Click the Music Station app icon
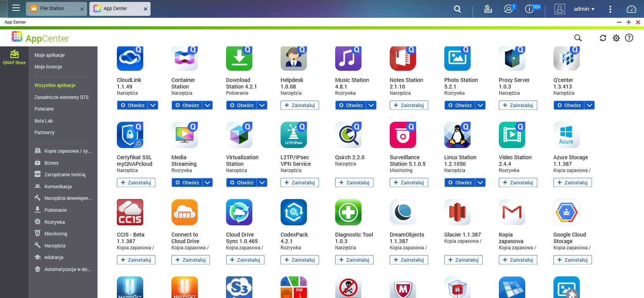The image size is (644, 298). coord(348,58)
